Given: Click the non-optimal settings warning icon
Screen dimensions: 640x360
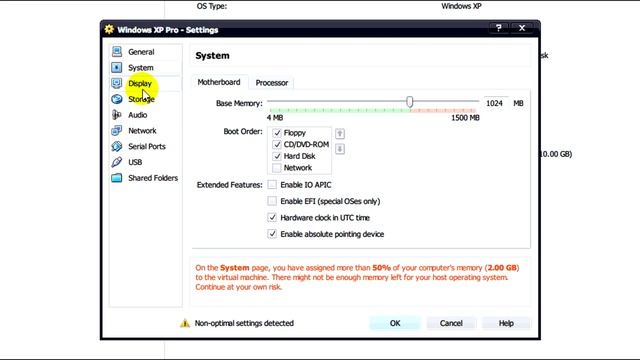Looking at the screenshot, I should pos(185,323).
